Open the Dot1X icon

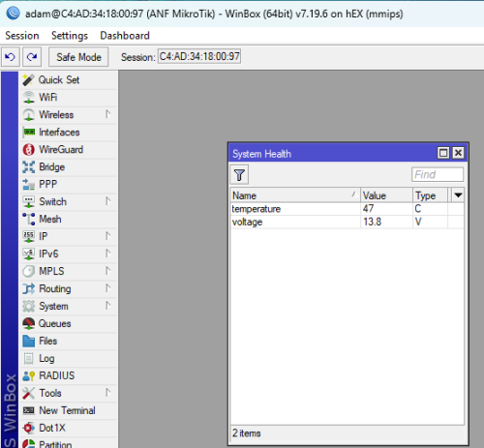point(28,429)
